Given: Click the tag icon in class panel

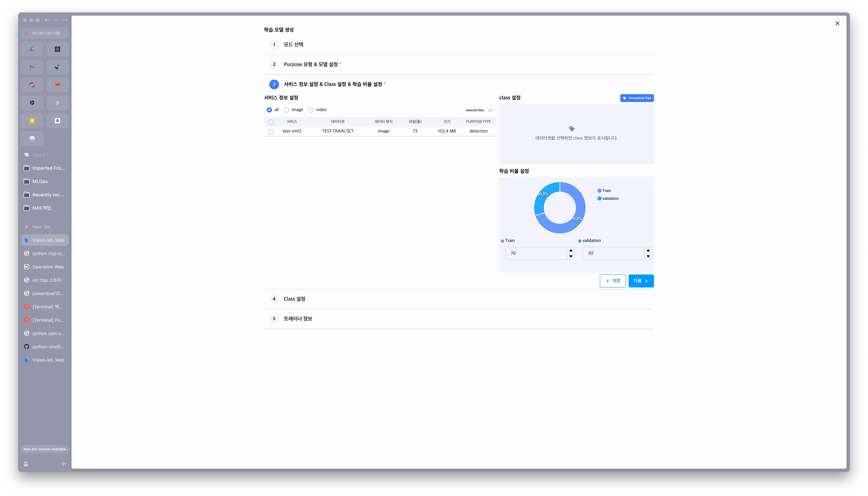Looking at the screenshot, I should point(571,129).
